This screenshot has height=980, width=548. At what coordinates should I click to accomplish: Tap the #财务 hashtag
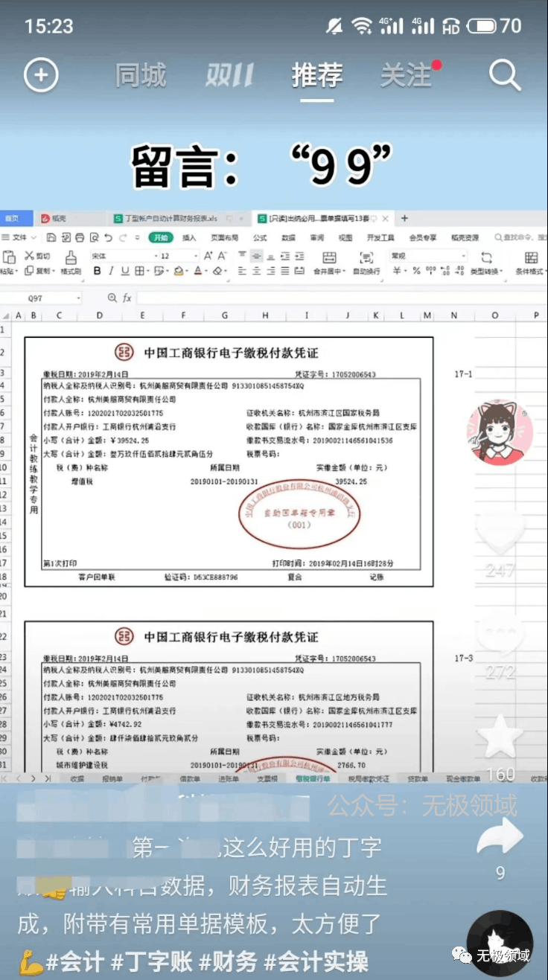[228, 961]
